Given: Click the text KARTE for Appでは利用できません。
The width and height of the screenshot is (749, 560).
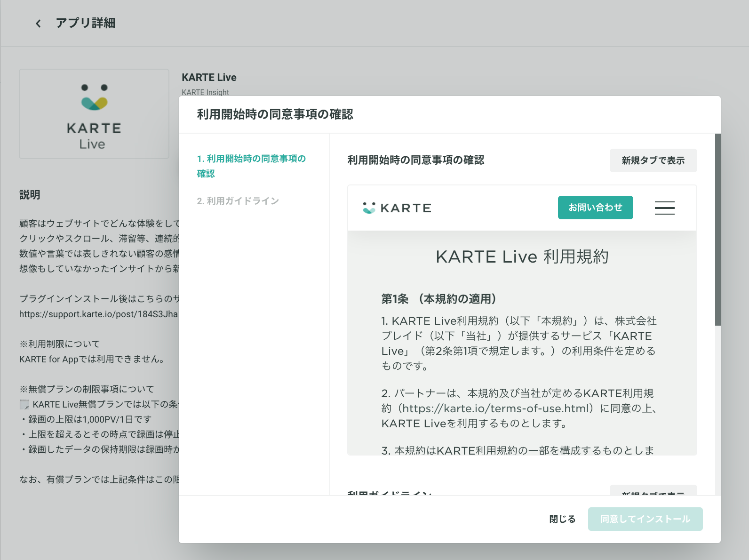Looking at the screenshot, I should click(x=92, y=359).
